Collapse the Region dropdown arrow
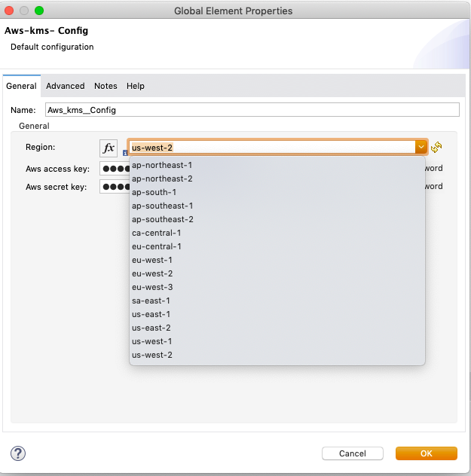This screenshot has height=476, width=471. pyautogui.click(x=421, y=147)
